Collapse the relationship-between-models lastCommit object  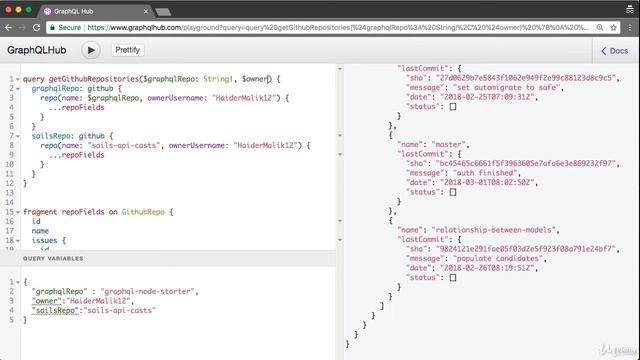340,240
